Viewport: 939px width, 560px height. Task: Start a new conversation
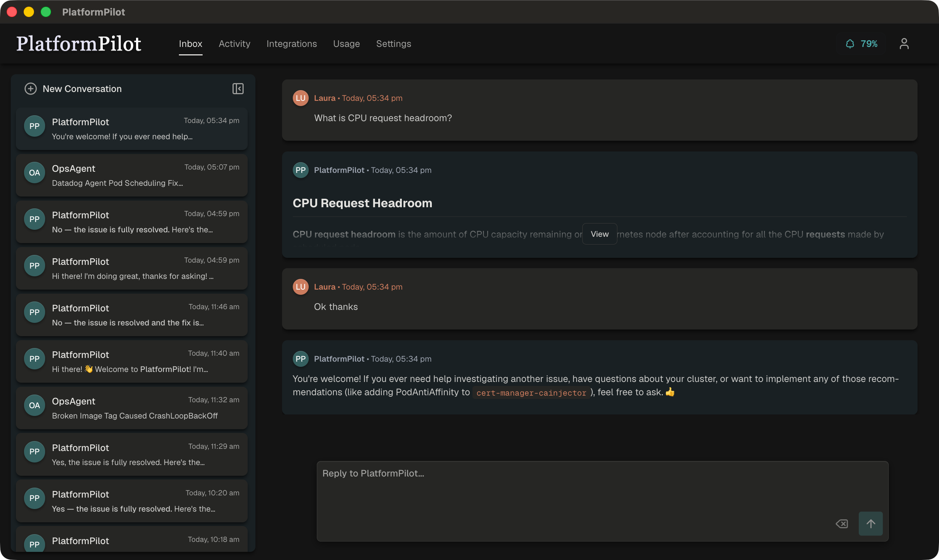click(x=73, y=89)
